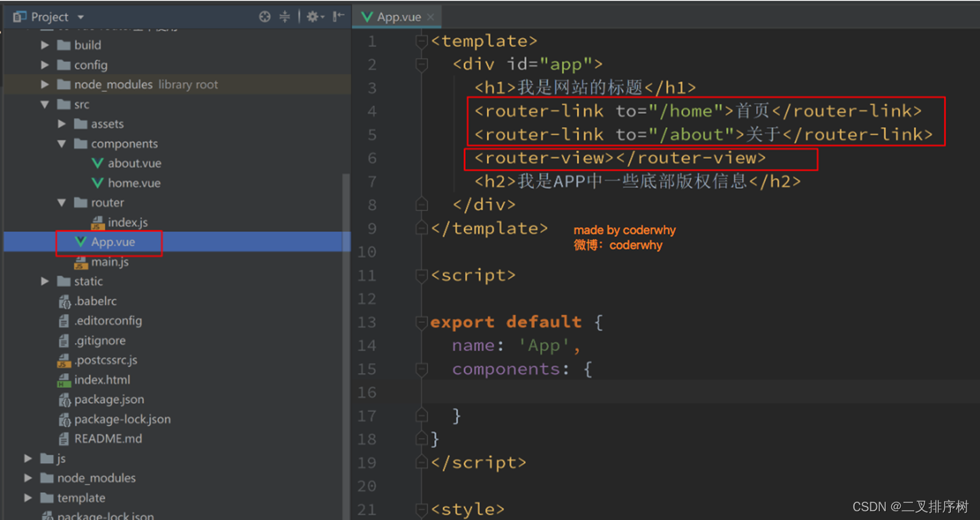Open README.md file
Viewport: 980px width, 520px height.
tap(108, 439)
